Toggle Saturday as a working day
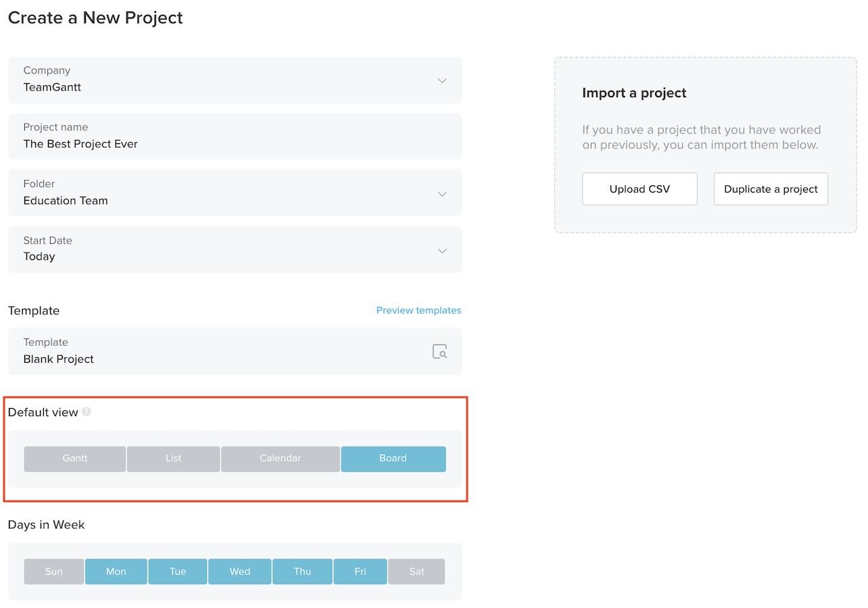Image resolution: width=868 pixels, height=608 pixels. [x=416, y=571]
